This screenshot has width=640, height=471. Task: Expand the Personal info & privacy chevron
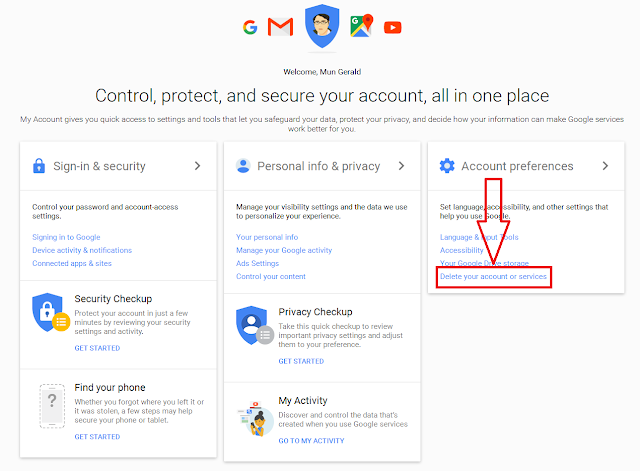pos(401,166)
